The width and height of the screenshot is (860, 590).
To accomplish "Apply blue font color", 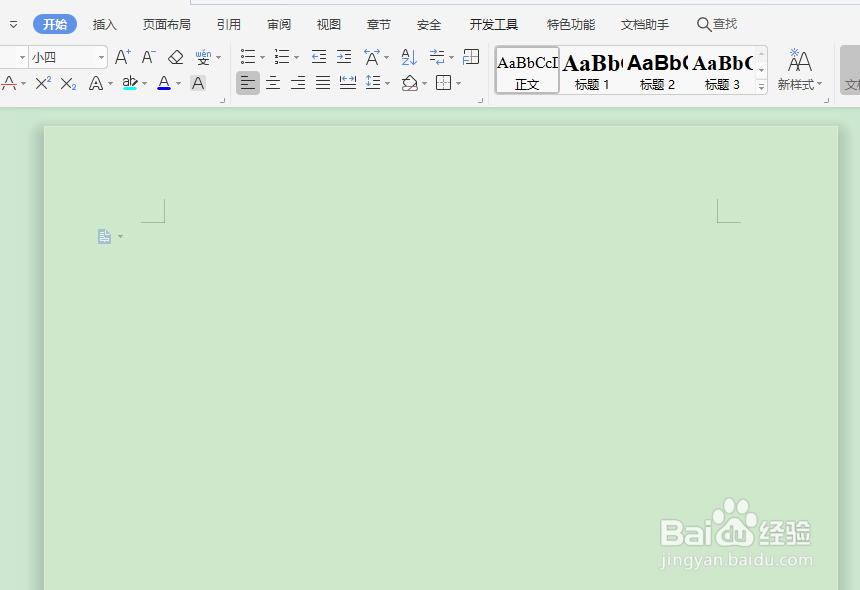I will coord(164,83).
